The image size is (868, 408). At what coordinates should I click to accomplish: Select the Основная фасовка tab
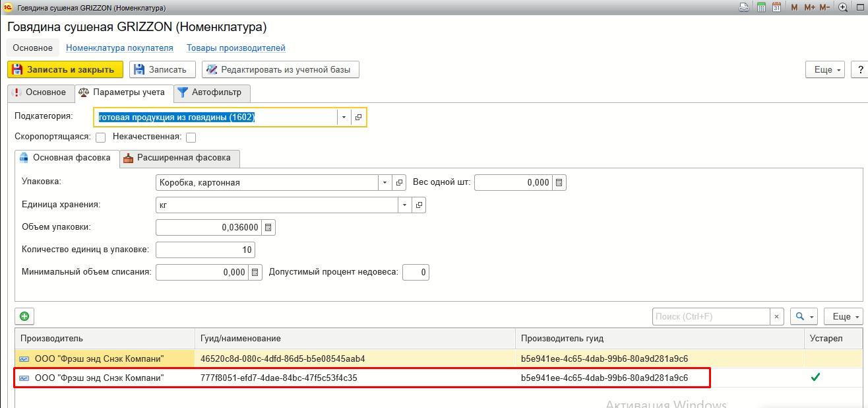coord(67,158)
